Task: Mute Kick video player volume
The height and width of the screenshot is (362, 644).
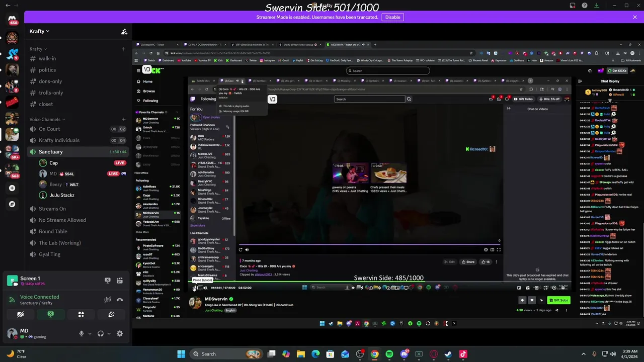Action: tap(205, 288)
